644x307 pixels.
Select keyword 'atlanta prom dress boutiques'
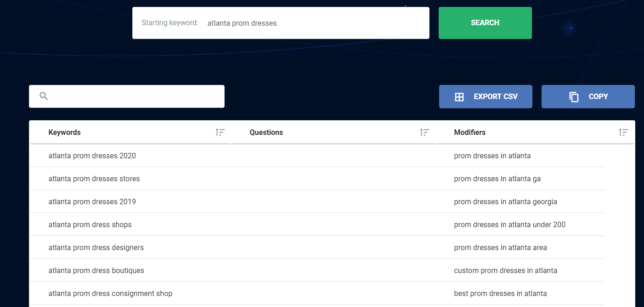point(96,270)
